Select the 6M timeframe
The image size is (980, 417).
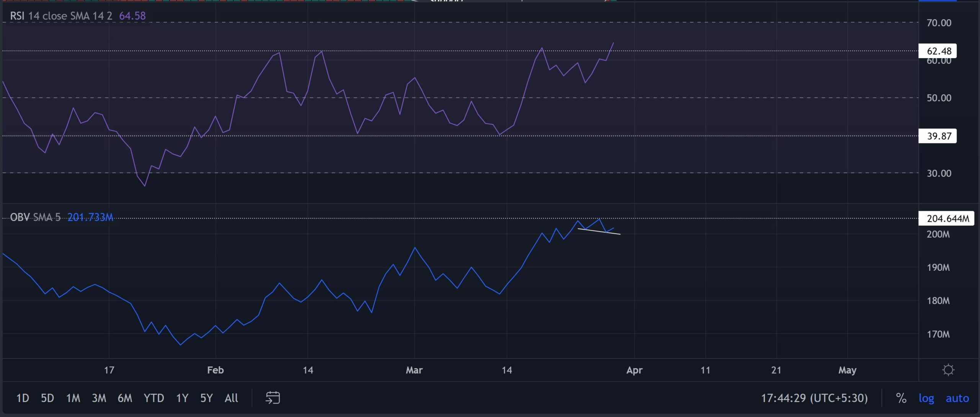(x=125, y=398)
